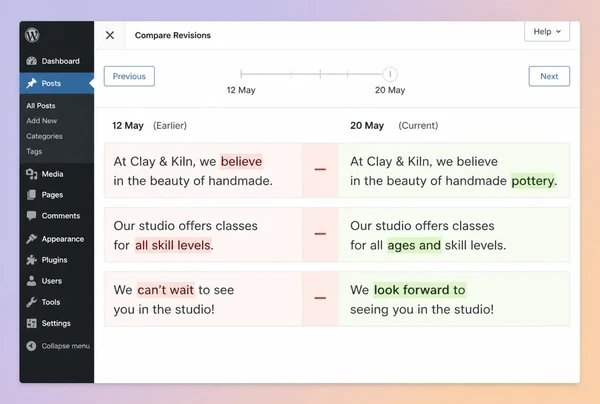Click the Collapse menu label
This screenshot has height=404, width=600.
tap(65, 346)
